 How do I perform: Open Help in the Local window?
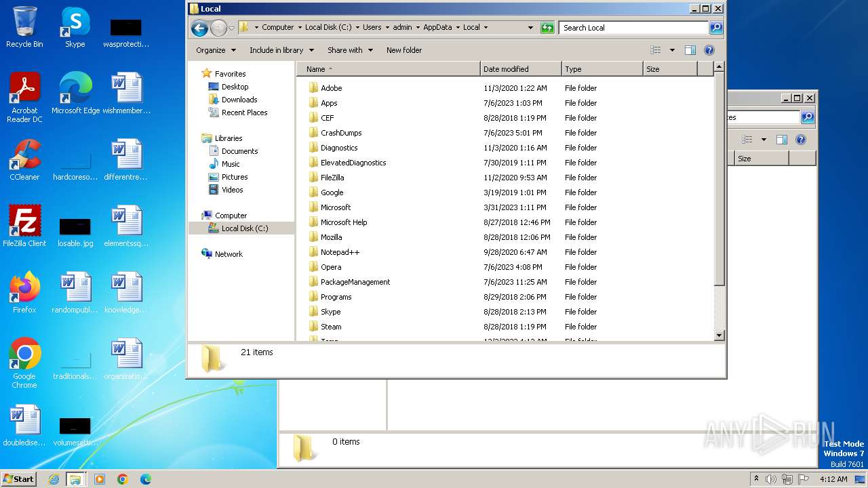(x=709, y=50)
